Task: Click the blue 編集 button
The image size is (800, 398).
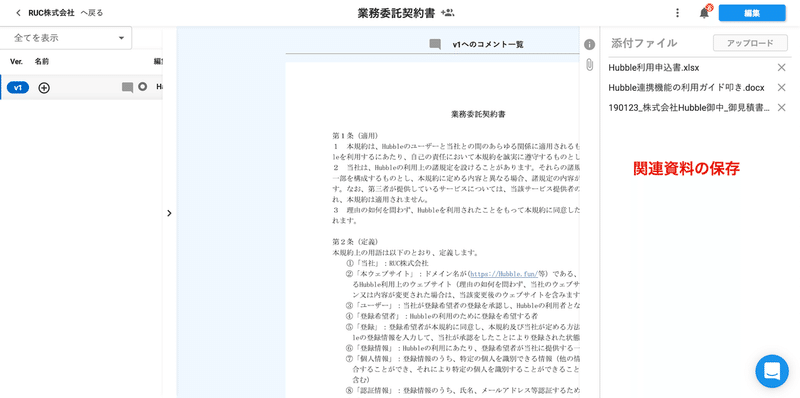Action: point(752,13)
